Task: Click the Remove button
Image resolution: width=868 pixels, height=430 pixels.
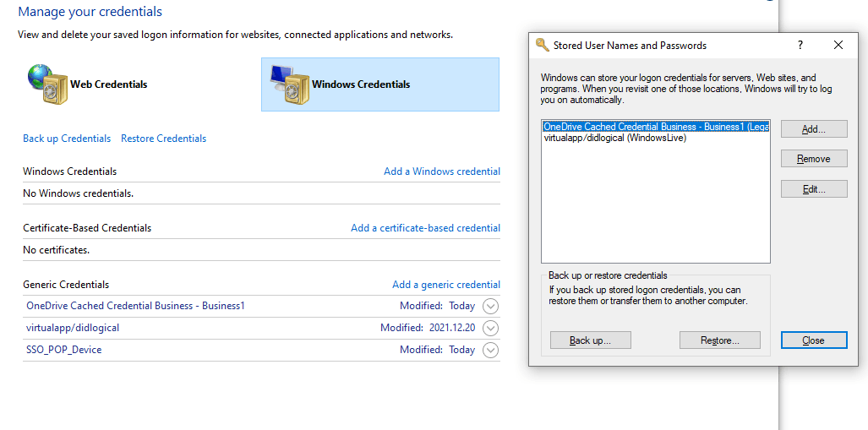Action: click(x=814, y=159)
